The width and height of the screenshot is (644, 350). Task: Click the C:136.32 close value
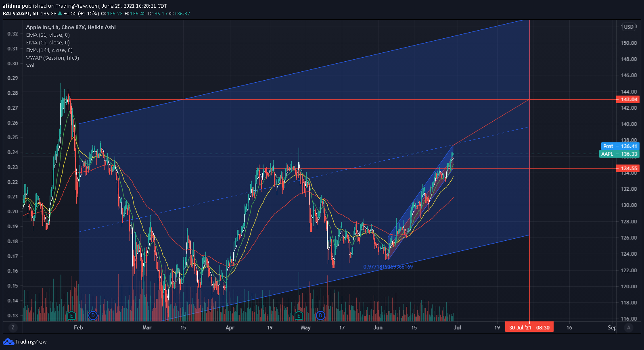pos(180,13)
